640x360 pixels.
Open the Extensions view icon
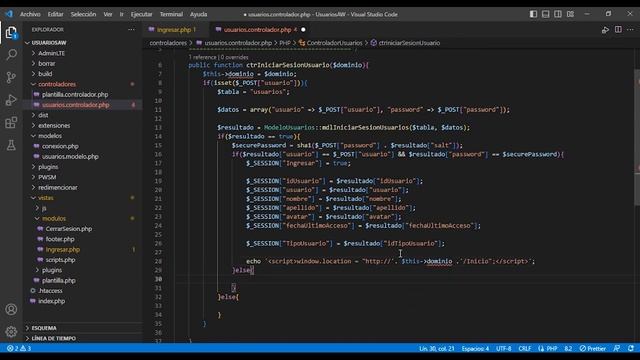pos(11,122)
